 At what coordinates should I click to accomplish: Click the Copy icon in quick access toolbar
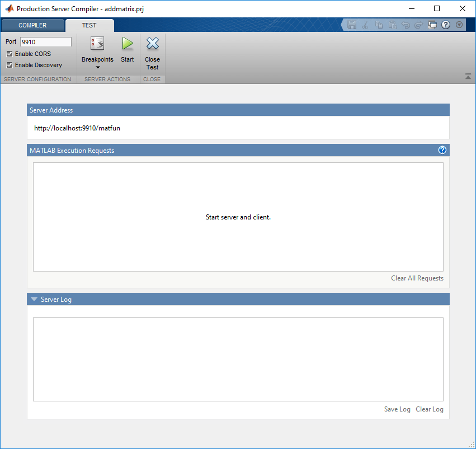point(379,25)
